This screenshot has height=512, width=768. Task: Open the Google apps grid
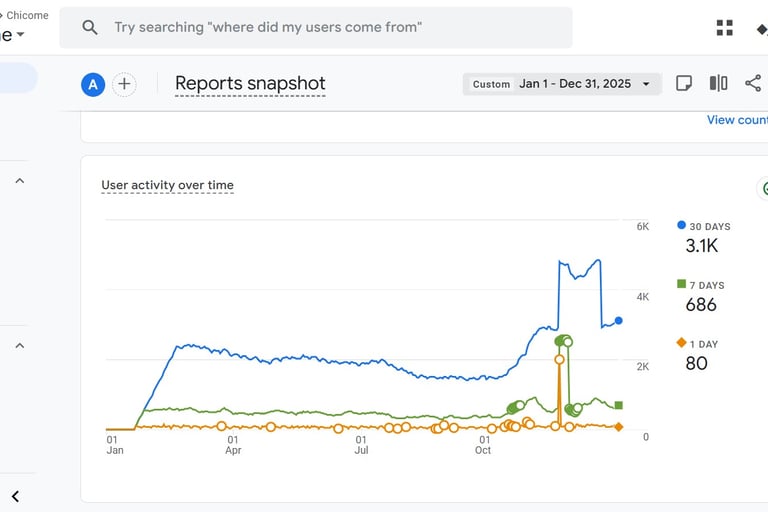point(725,28)
